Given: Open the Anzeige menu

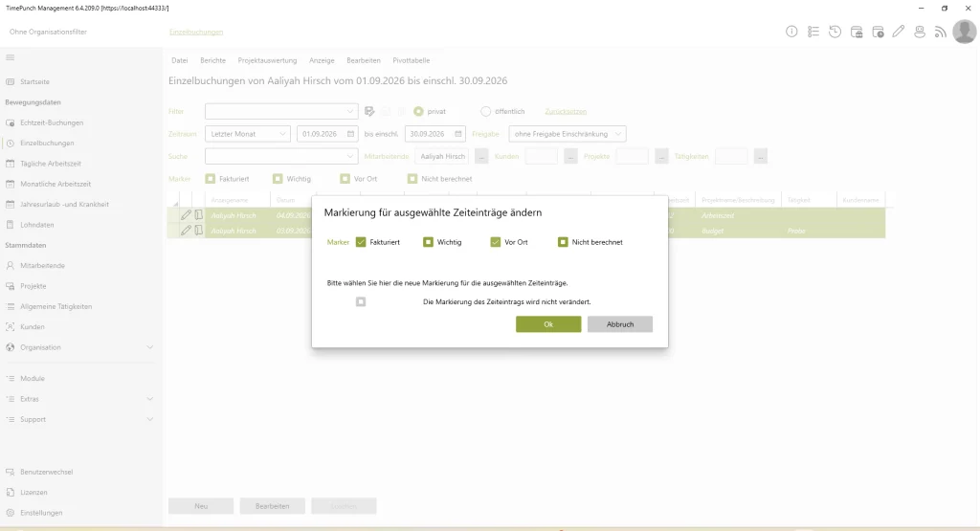Looking at the screenshot, I should pyautogui.click(x=322, y=60).
